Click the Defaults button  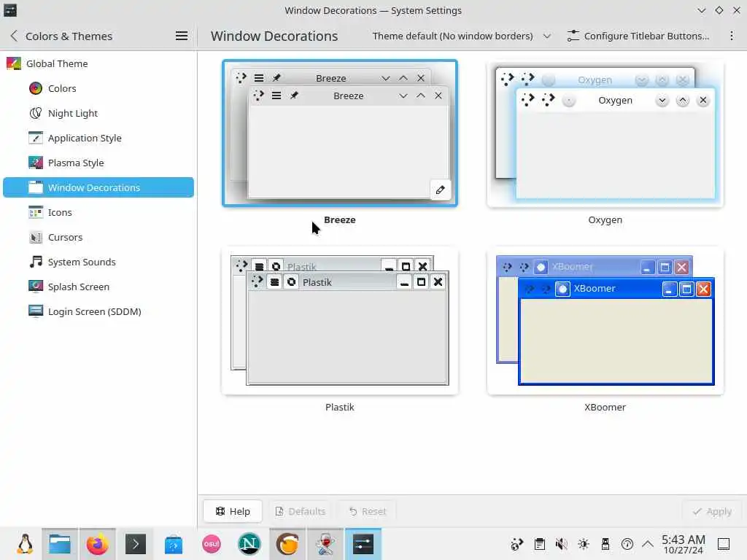[301, 511]
